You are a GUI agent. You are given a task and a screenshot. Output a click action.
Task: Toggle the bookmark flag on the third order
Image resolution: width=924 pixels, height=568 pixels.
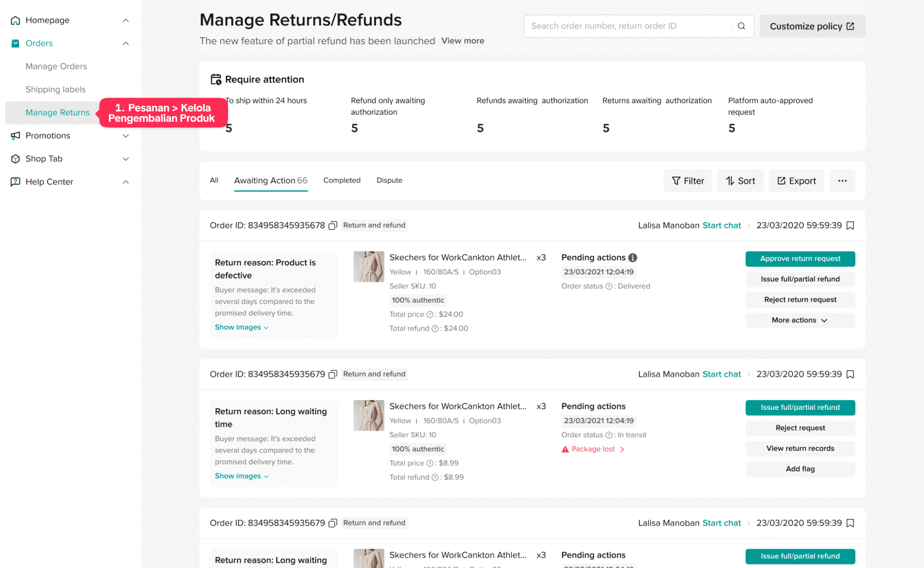pos(850,523)
